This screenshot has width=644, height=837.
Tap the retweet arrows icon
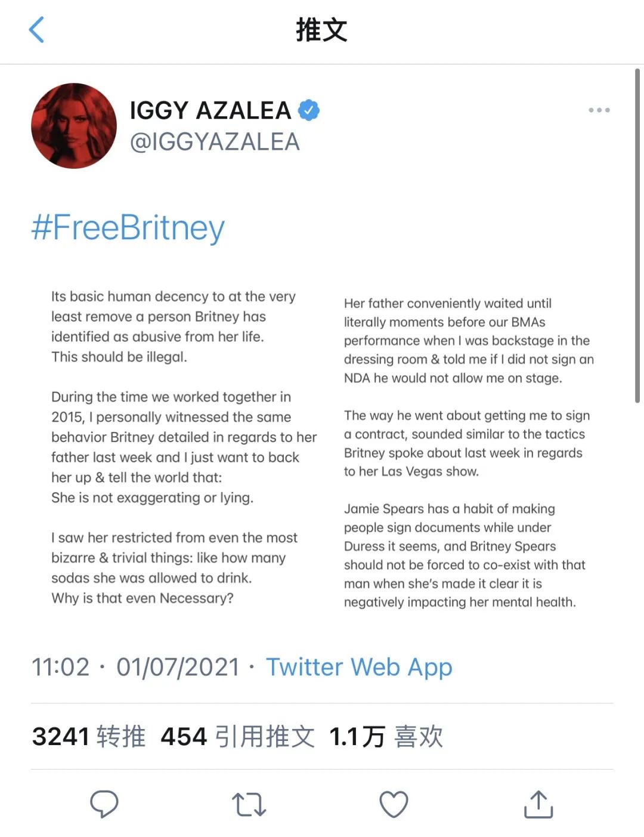click(249, 804)
